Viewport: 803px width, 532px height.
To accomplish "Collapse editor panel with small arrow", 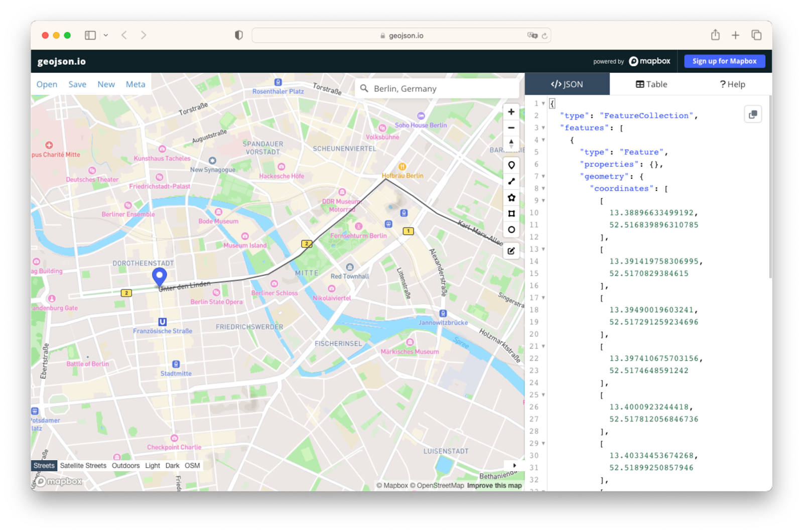I will point(514,466).
